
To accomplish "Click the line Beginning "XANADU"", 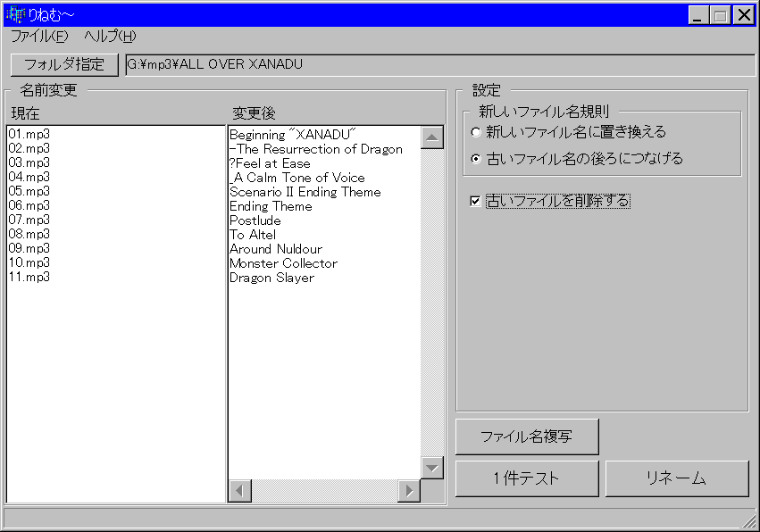I will point(293,135).
